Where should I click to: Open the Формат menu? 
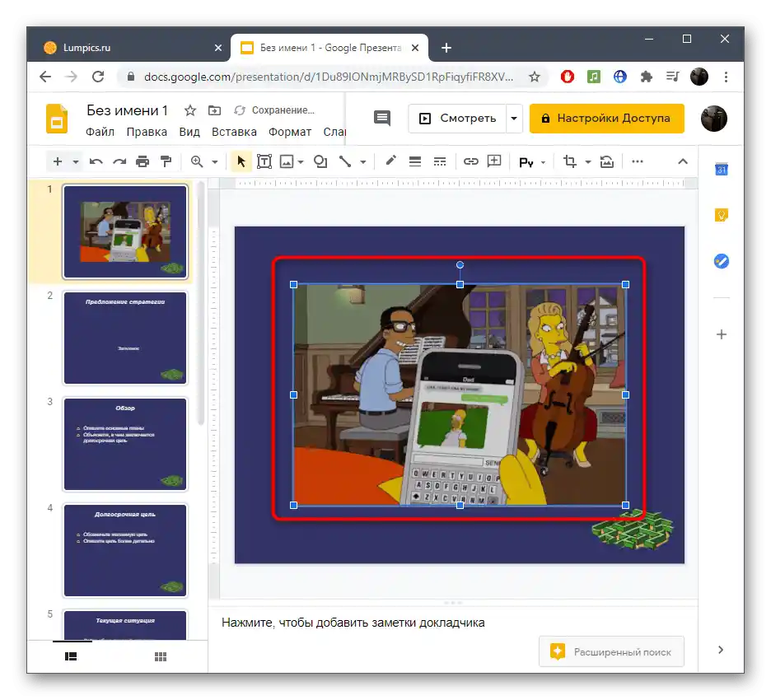click(290, 132)
